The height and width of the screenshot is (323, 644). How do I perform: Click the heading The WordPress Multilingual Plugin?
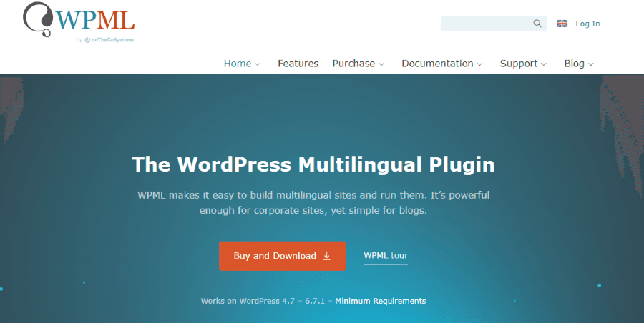[313, 164]
